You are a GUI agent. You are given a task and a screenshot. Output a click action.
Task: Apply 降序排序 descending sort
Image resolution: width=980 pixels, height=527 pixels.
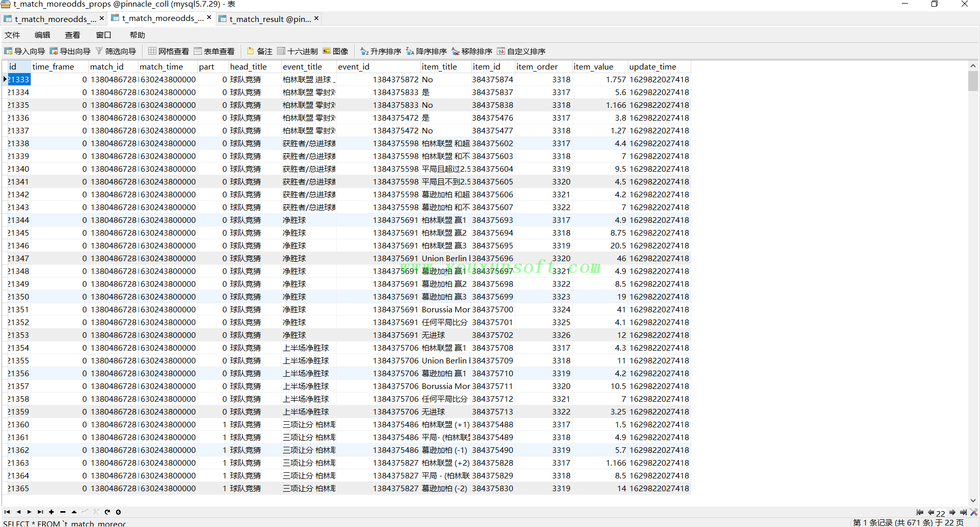click(x=426, y=51)
